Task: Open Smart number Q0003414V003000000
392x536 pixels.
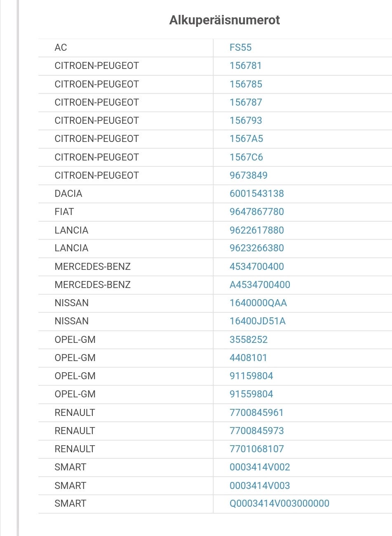Action: coord(279,503)
